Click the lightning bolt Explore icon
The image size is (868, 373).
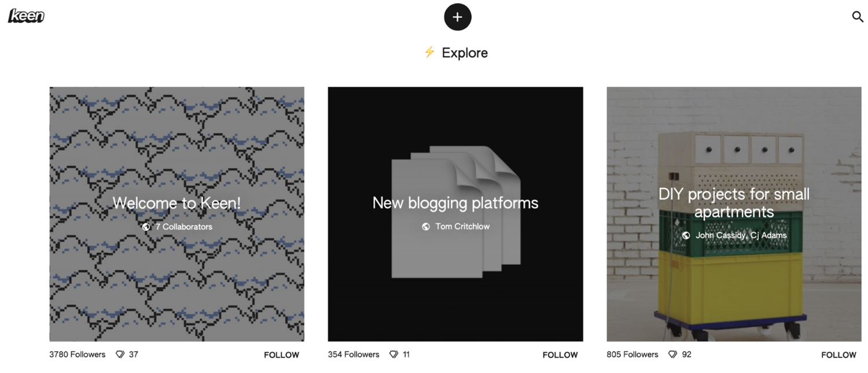(x=429, y=53)
